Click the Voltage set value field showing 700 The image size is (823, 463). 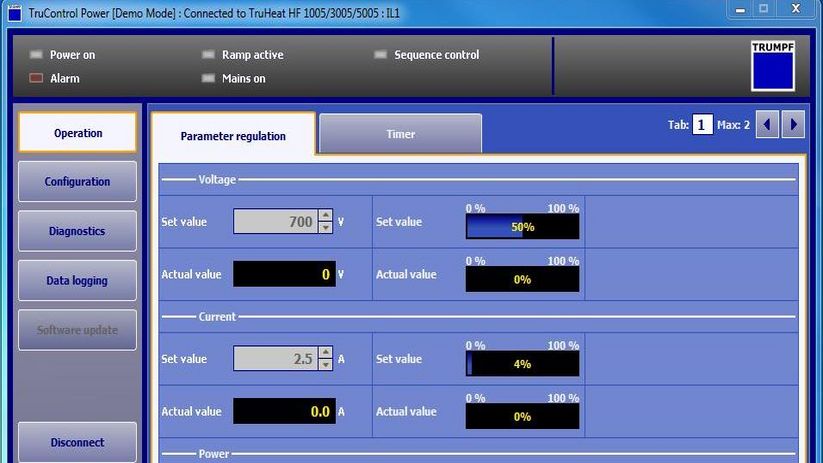275,222
